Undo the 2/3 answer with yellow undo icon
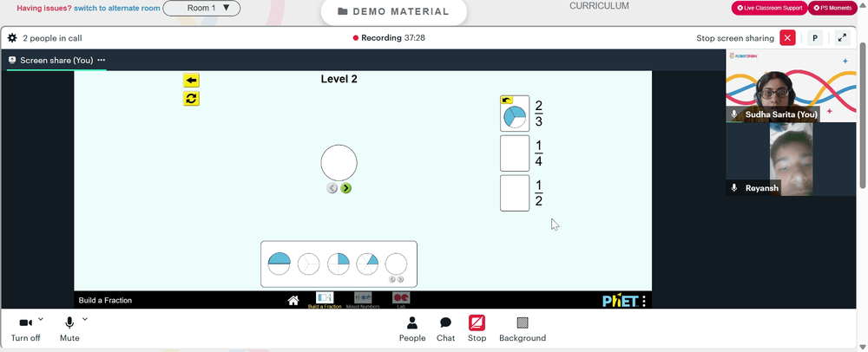 pyautogui.click(x=506, y=100)
